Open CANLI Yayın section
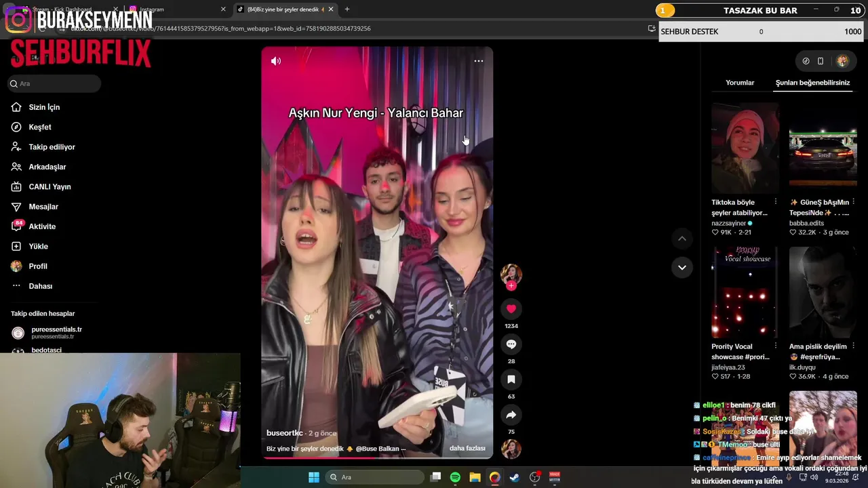The image size is (868, 488). click(50, 187)
